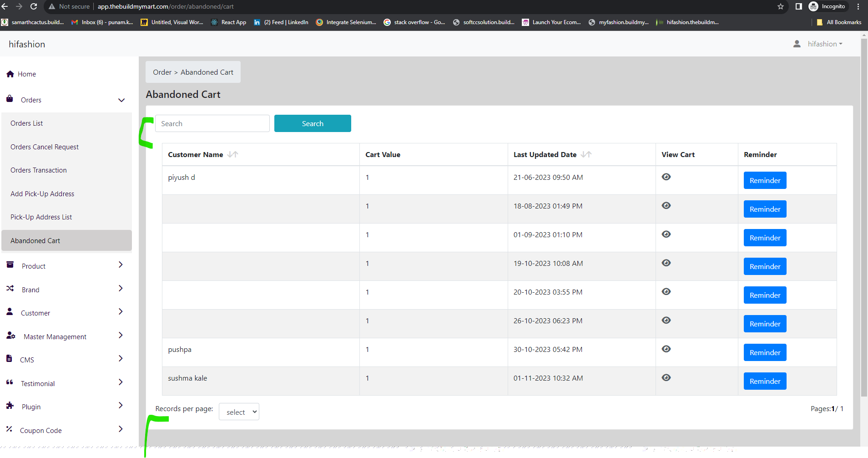The image size is (868, 458).
Task: Expand the Customer menu chevron
Action: (121, 312)
